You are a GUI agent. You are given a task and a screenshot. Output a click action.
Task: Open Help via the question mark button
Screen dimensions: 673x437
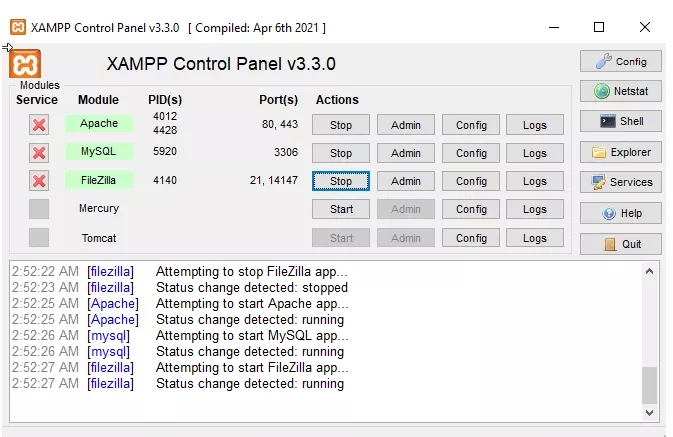point(620,213)
